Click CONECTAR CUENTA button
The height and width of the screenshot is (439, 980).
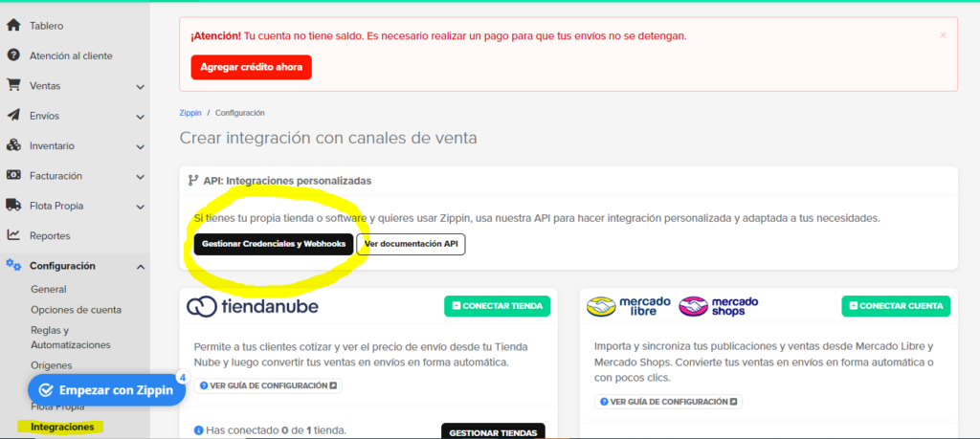896,306
